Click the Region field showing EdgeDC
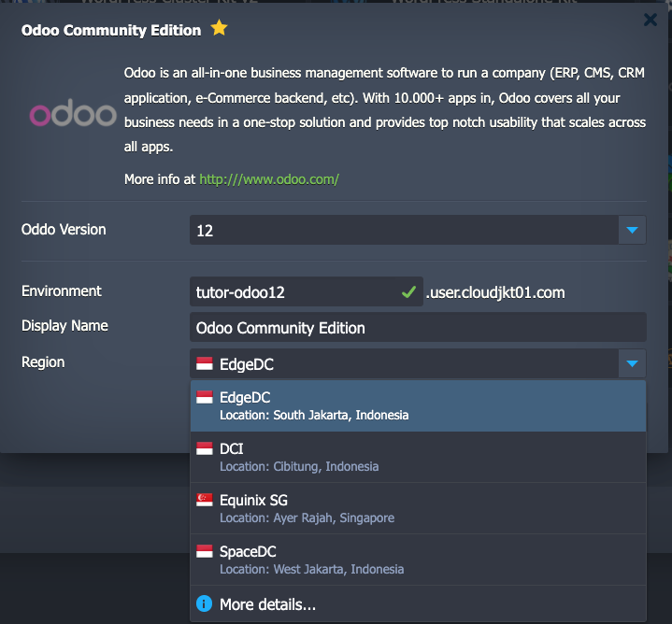The width and height of the screenshot is (672, 624). [404, 363]
